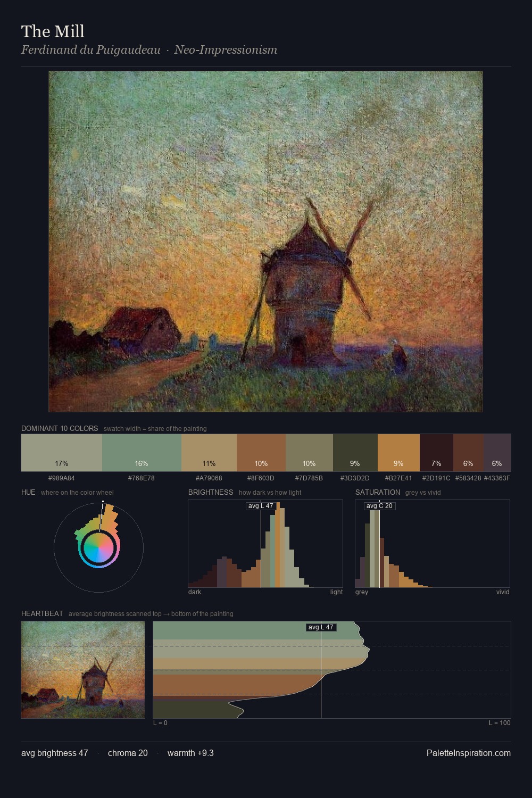
Task: Choose the #8F603D brown swatch
Action: 261,453
